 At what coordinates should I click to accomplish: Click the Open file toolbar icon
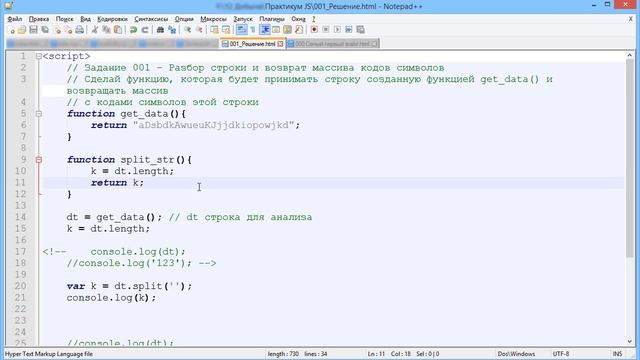(x=22, y=30)
